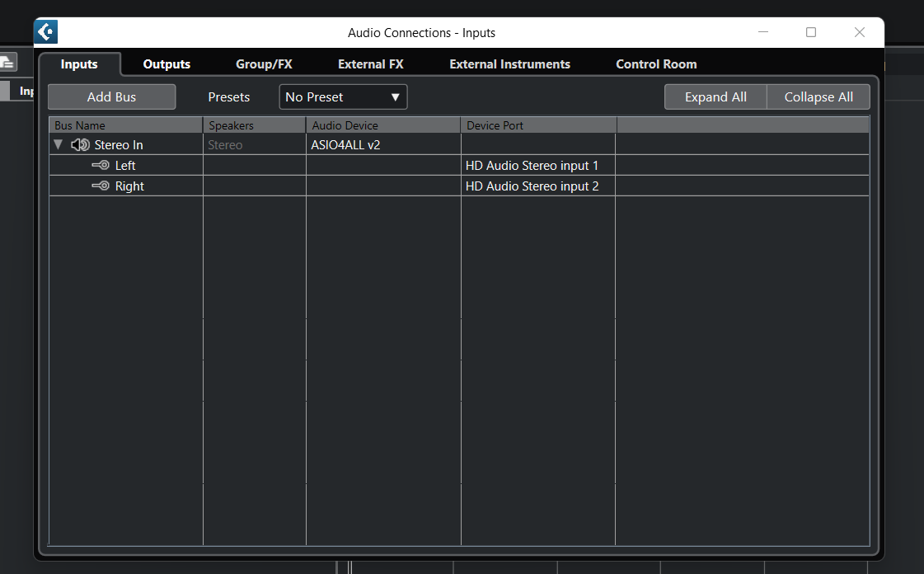The width and height of the screenshot is (924, 574).
Task: Open the External Instruments tab
Action: [509, 64]
